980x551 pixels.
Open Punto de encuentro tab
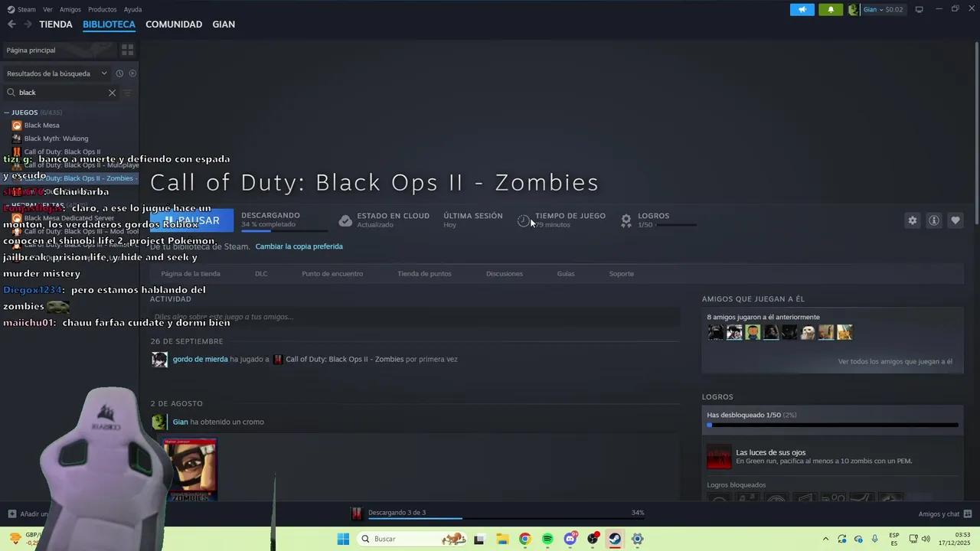pyautogui.click(x=332, y=274)
